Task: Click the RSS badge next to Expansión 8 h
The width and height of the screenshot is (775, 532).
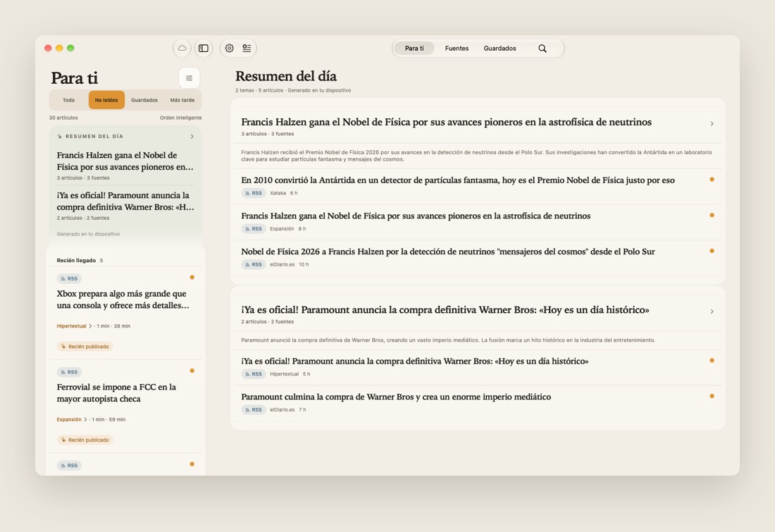Action: (254, 229)
